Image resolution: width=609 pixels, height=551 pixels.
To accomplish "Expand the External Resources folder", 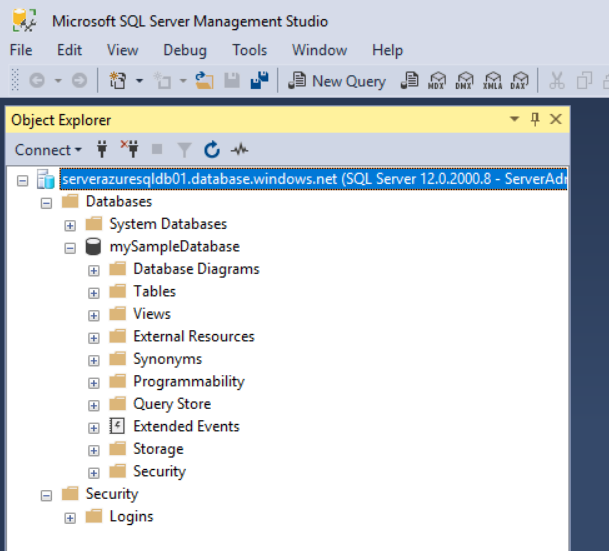I will pyautogui.click(x=94, y=338).
